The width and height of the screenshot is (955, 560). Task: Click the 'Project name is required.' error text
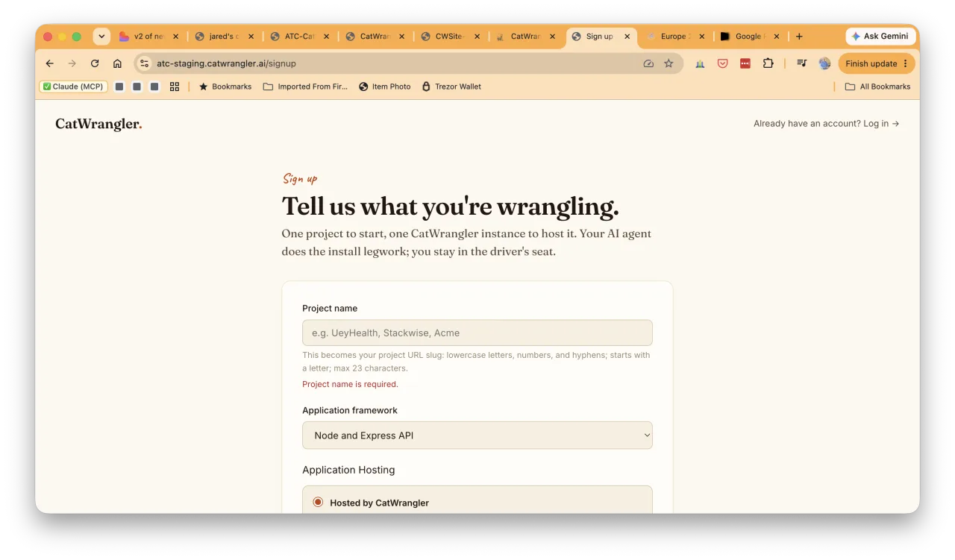350,384
